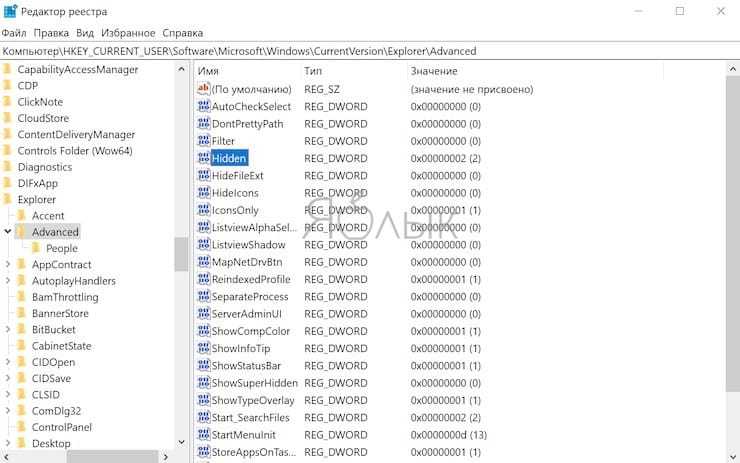This screenshot has height=463, width=740.
Task: Click the DWORD icon beside ListviewShadow
Action: click(203, 244)
